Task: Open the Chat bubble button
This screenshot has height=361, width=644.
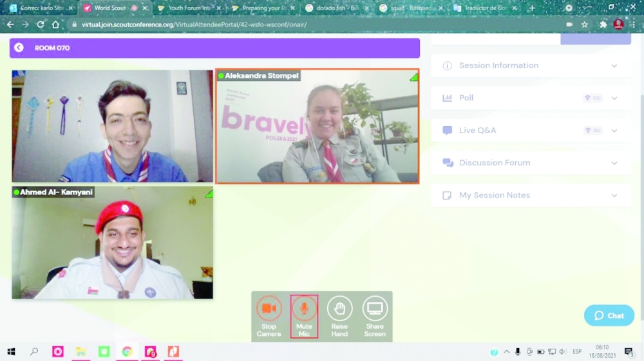Action: pos(609,315)
